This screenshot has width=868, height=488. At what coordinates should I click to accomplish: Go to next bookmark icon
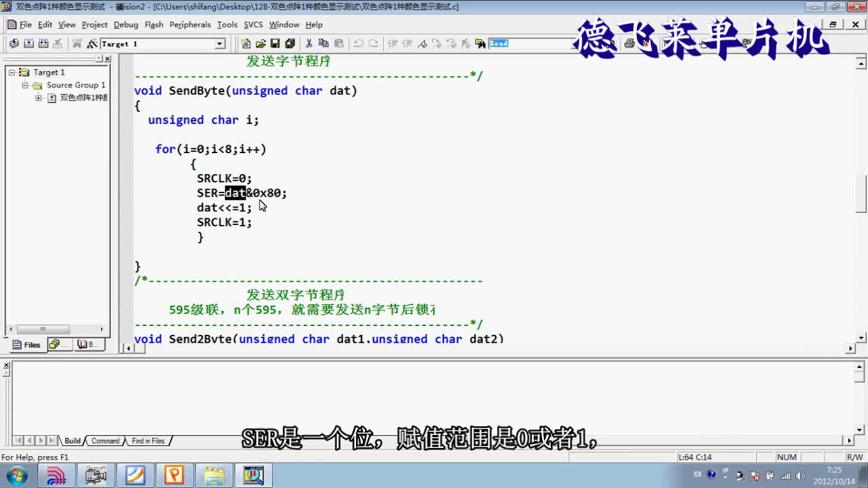[437, 43]
